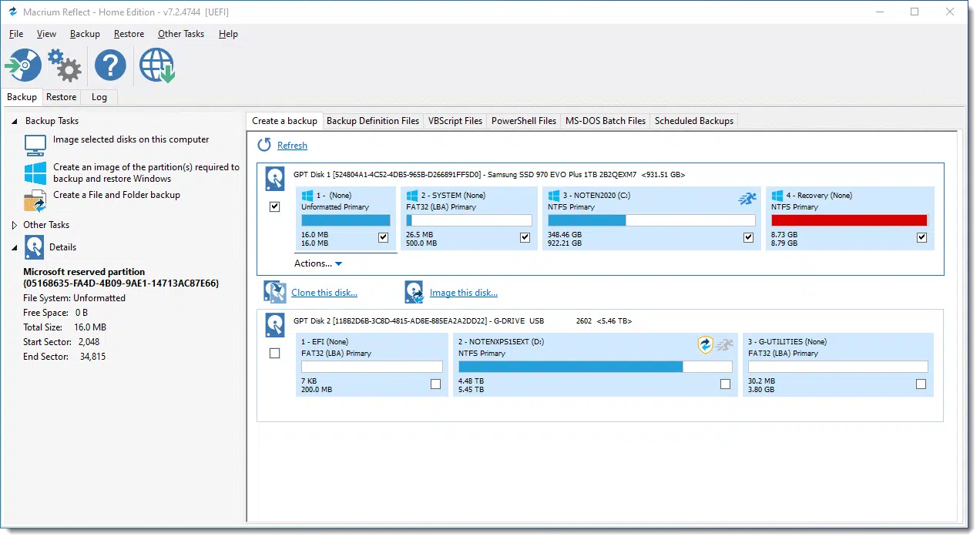Uncheck the NOTEN2020 (C:) partition checkbox
Viewport: 980px width, 540px height.
(748, 238)
